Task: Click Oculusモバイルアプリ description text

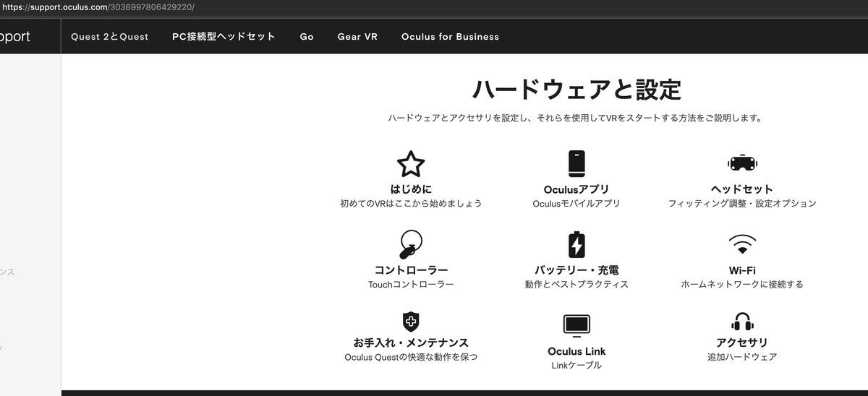Action: click(576, 204)
